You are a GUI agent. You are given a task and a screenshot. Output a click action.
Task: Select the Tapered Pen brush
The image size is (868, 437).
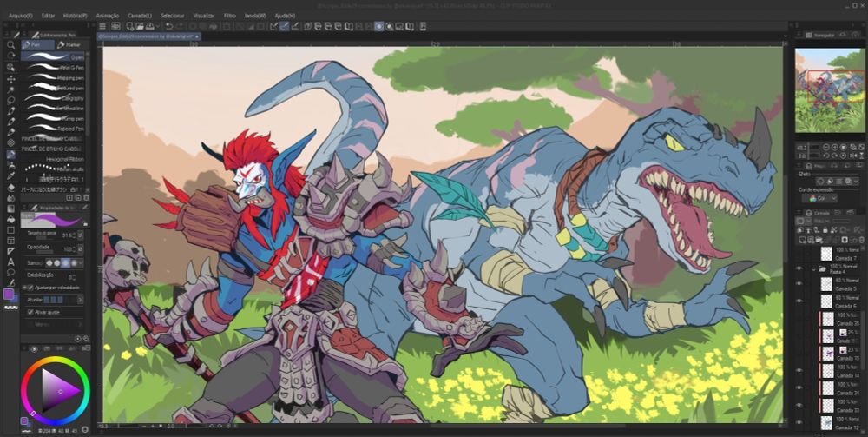point(53,128)
